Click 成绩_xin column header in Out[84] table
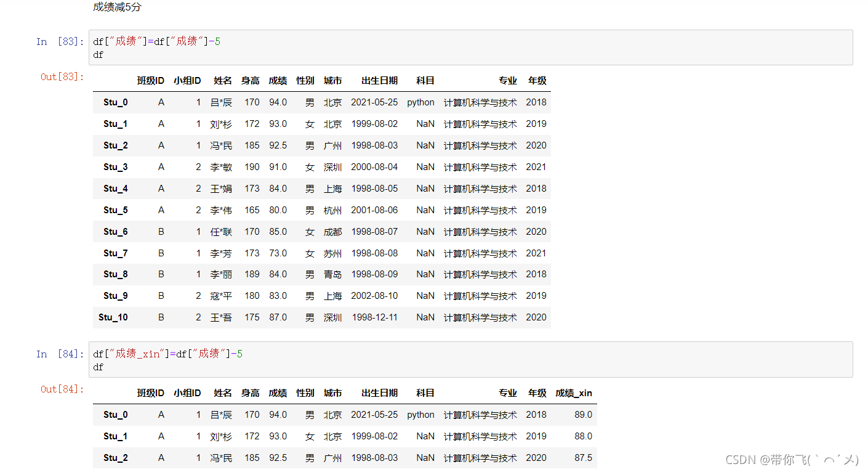 (x=574, y=393)
